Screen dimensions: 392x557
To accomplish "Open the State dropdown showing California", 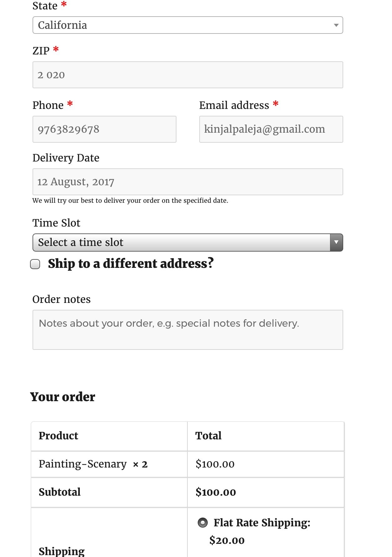I will point(188,25).
